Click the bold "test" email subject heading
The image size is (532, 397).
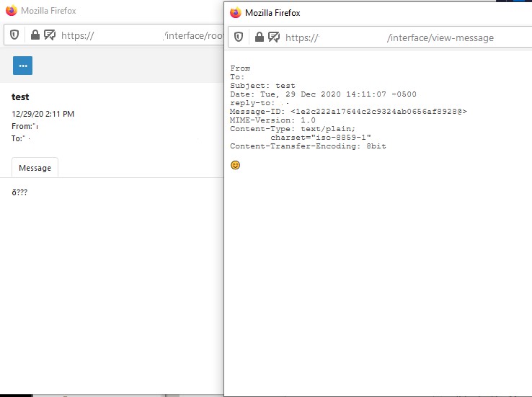(x=21, y=97)
